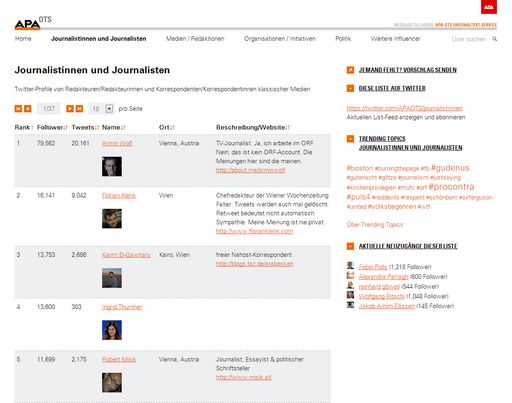Open Über Trending Topics link
The width and height of the screenshot is (512, 403).
click(x=375, y=225)
